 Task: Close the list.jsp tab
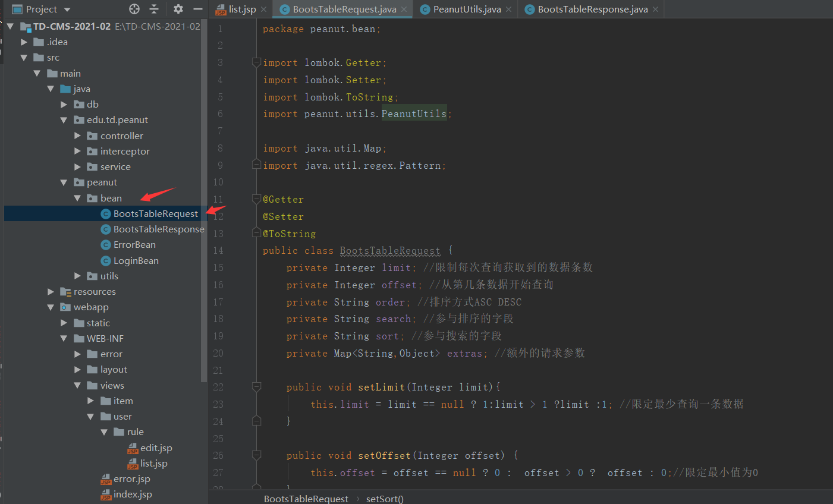263,10
